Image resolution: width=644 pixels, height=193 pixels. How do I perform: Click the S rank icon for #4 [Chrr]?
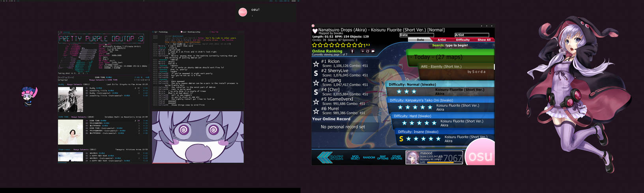pyautogui.click(x=316, y=92)
